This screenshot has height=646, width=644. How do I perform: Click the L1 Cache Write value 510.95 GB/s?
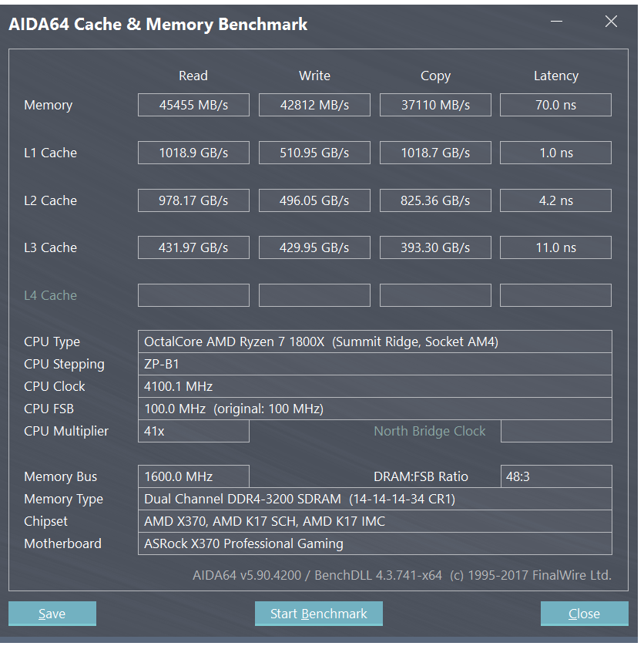314,153
